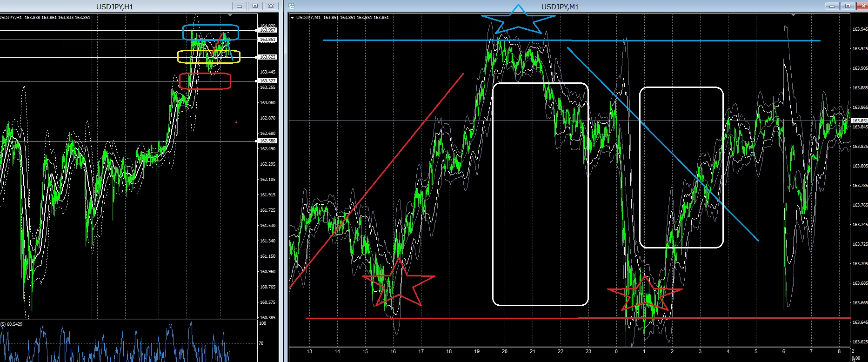Click the chart shift triangle on H1 chart

point(229,15)
